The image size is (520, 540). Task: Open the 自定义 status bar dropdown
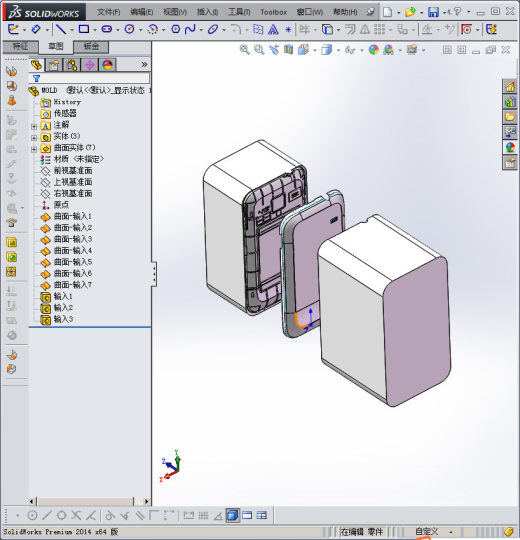pyautogui.click(x=451, y=532)
